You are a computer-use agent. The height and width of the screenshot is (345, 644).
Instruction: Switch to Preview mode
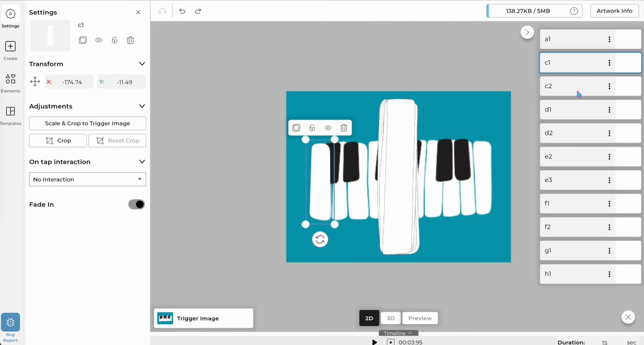[x=420, y=318]
